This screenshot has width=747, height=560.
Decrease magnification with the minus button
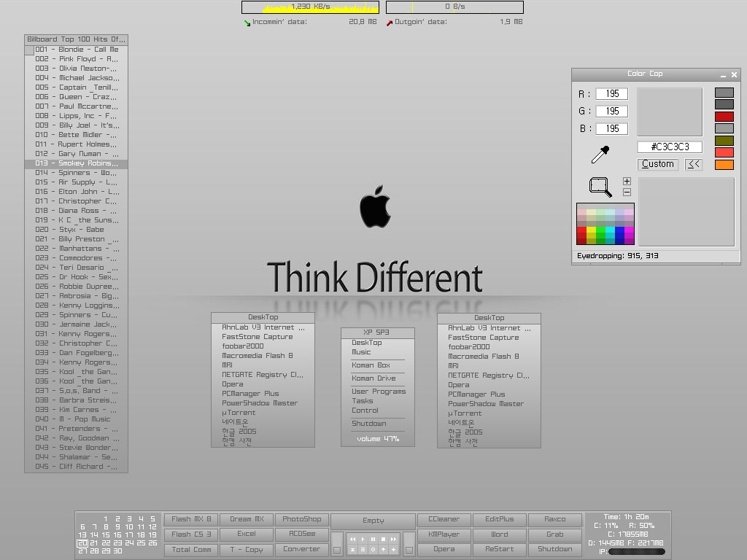tap(627, 192)
